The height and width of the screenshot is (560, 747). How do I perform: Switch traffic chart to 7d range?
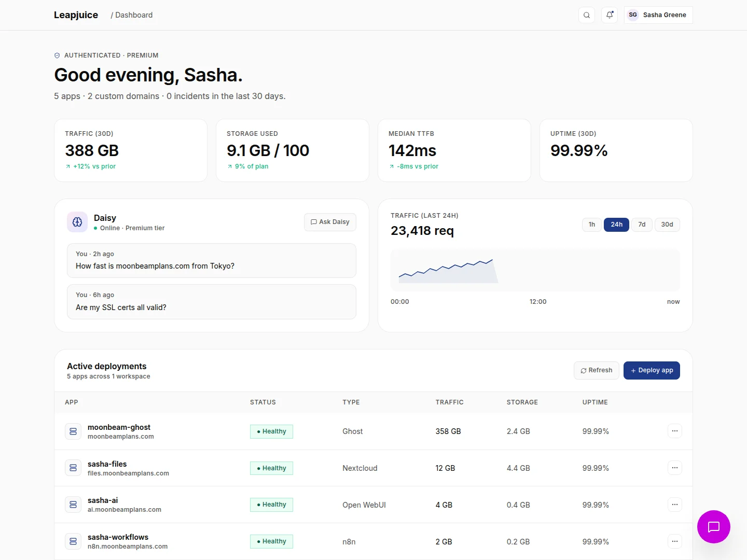point(642,225)
